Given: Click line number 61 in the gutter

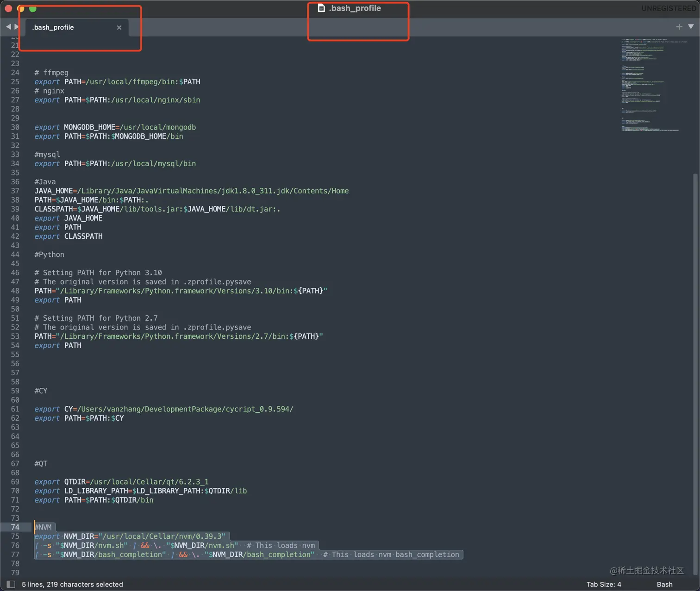Looking at the screenshot, I should tap(15, 409).
